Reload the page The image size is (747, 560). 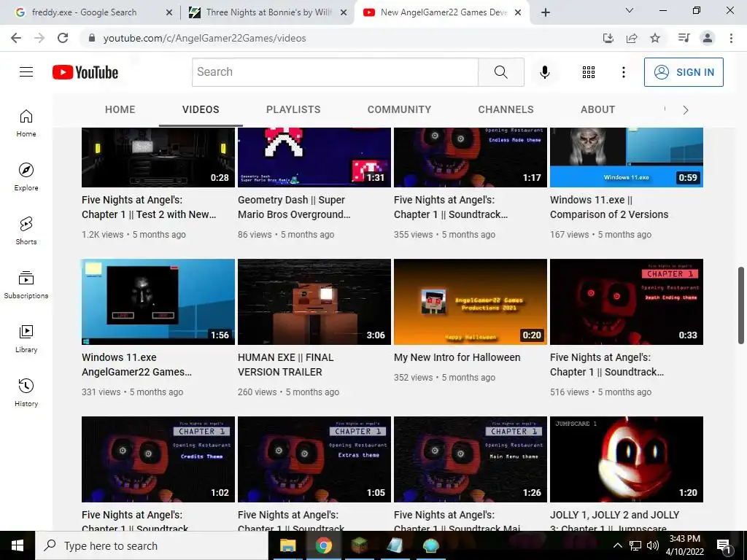[x=63, y=38]
